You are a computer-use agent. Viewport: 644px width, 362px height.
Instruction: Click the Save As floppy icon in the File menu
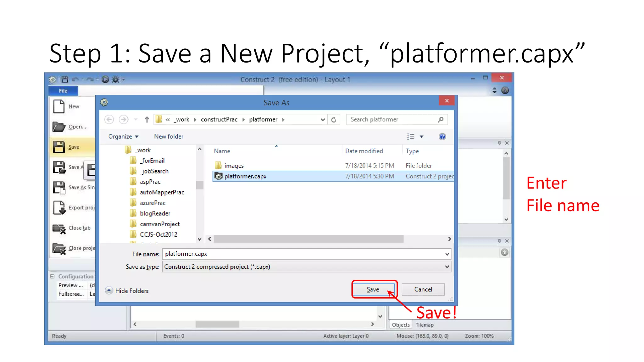[59, 167]
